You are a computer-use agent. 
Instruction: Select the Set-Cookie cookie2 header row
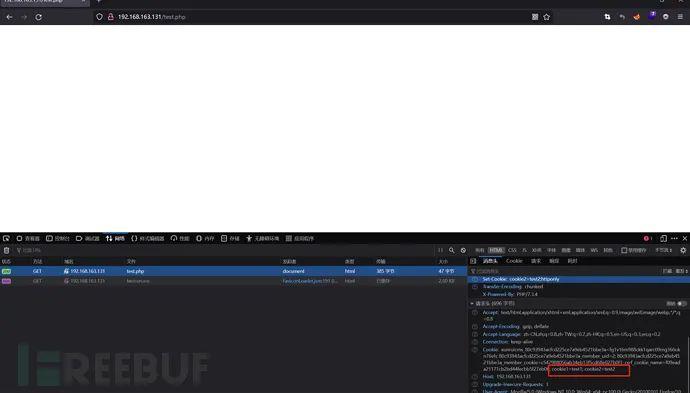579,279
